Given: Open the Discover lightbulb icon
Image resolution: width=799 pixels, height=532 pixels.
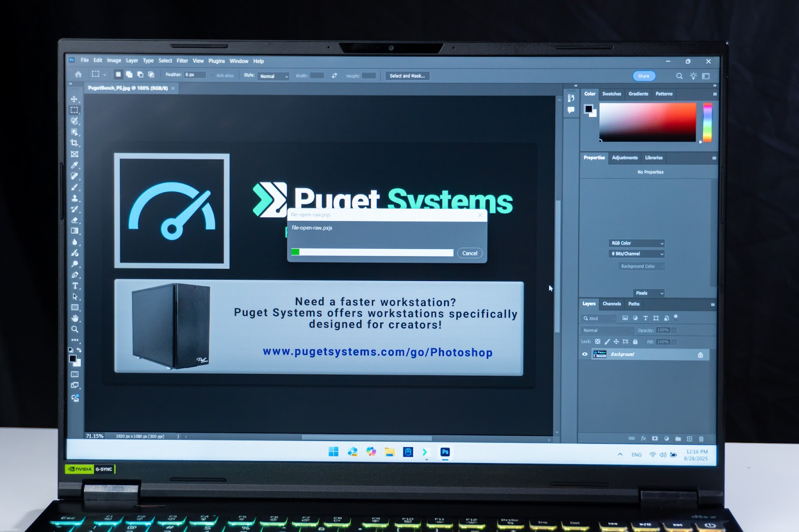Looking at the screenshot, I should [693, 76].
